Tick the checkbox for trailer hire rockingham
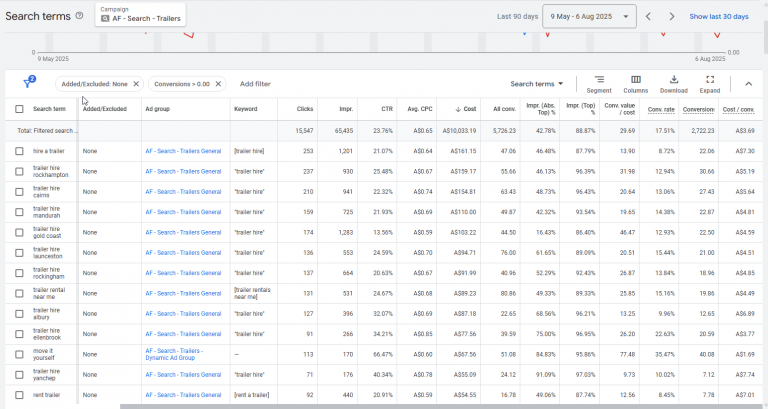768x409 pixels. coord(19,273)
